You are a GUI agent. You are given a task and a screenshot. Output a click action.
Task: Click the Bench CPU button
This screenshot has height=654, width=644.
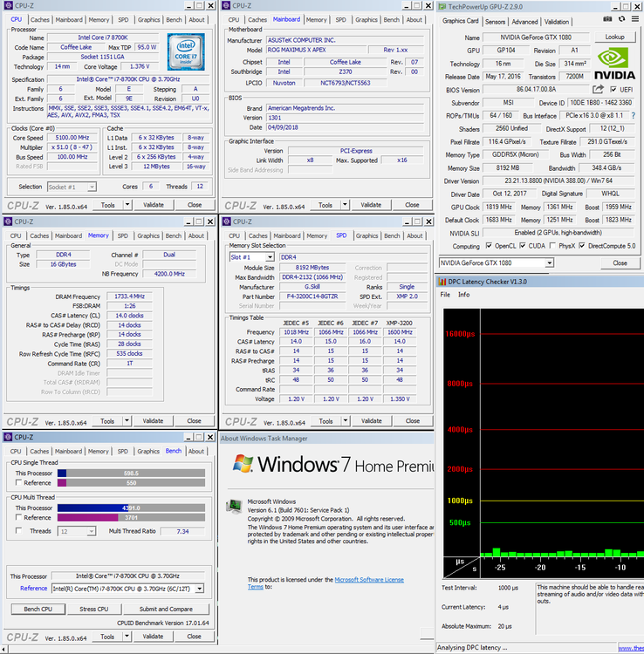[38, 609]
